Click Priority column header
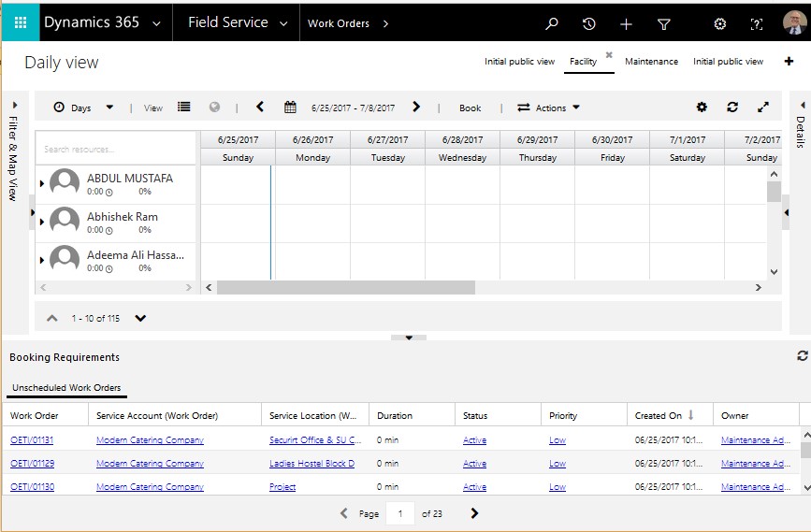The height and width of the screenshot is (532, 811). [563, 416]
